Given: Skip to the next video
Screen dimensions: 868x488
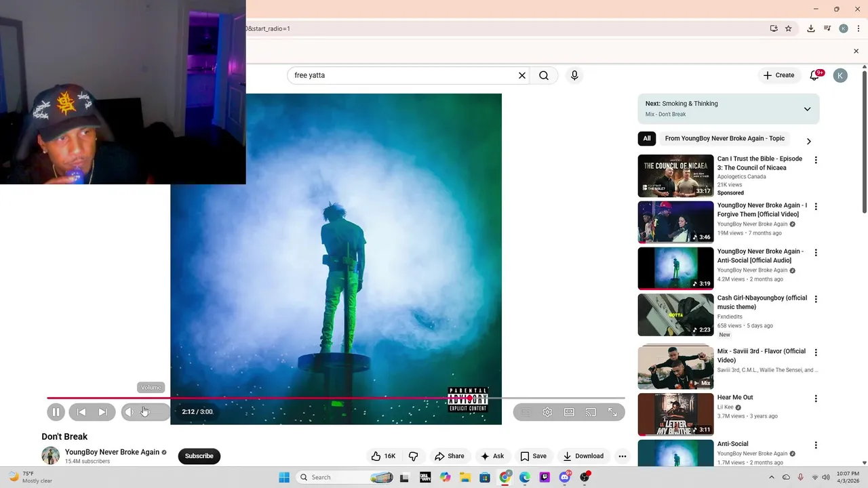Looking at the screenshot, I should click(102, 411).
